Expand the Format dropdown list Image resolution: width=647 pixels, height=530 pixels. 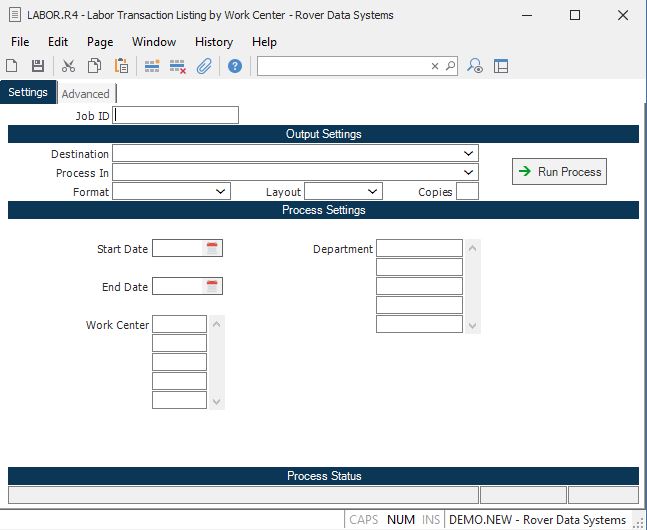click(x=221, y=191)
